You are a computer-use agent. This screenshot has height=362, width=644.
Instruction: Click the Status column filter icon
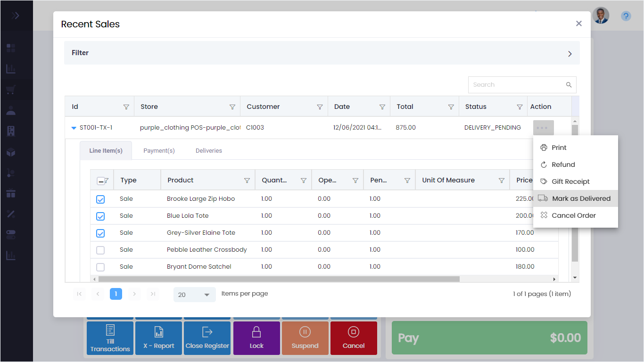click(x=520, y=107)
